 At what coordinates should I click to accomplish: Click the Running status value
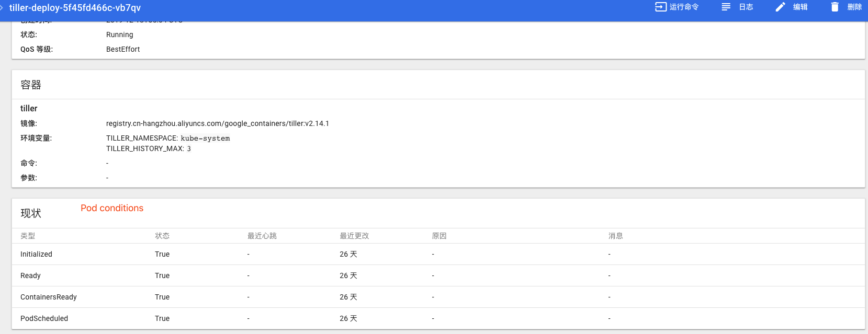tap(119, 34)
